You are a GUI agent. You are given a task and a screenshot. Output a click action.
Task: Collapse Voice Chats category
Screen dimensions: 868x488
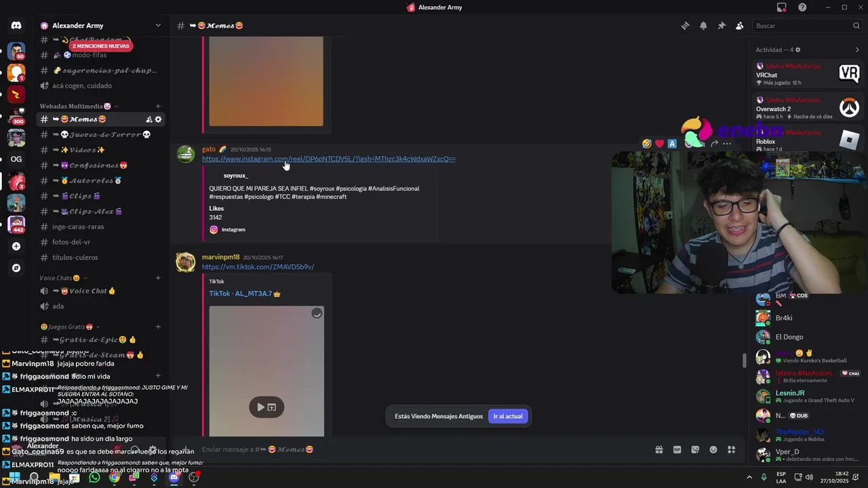pos(63,278)
